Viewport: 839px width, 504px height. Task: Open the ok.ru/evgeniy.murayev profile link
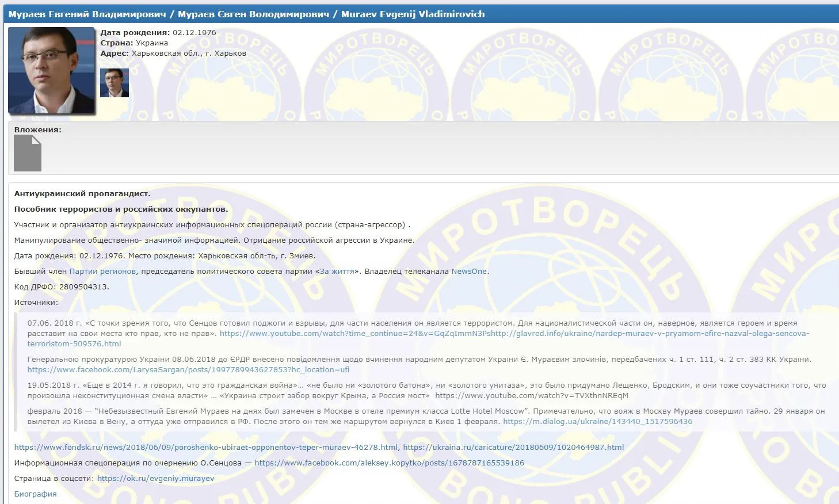[154, 478]
